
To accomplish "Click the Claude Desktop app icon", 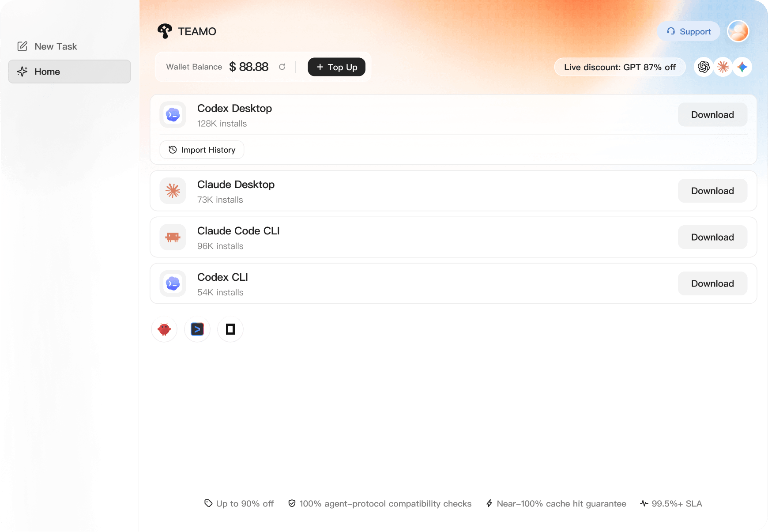I will [x=173, y=191].
